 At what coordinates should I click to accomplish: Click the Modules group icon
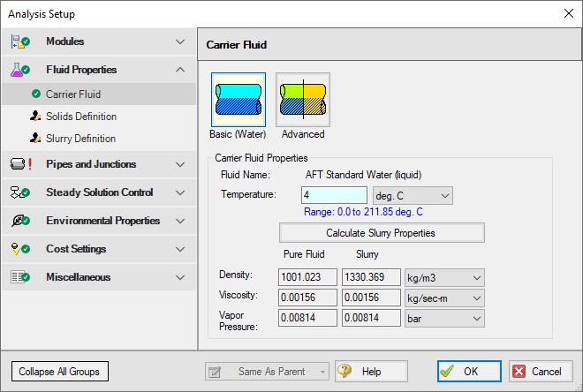[x=21, y=41]
